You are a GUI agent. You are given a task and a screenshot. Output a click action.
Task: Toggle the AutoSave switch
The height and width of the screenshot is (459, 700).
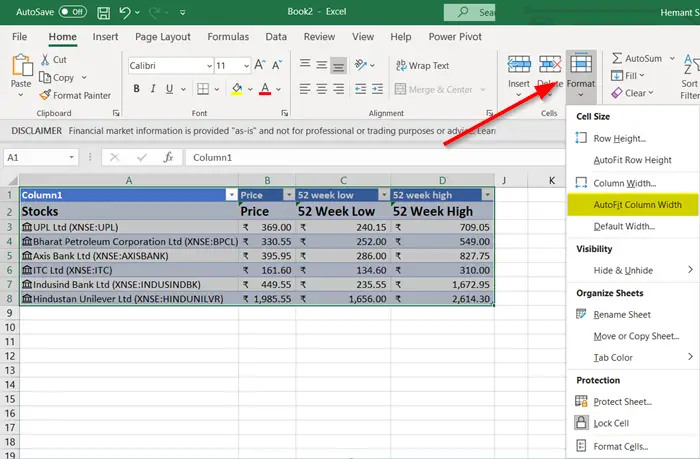[73, 12]
